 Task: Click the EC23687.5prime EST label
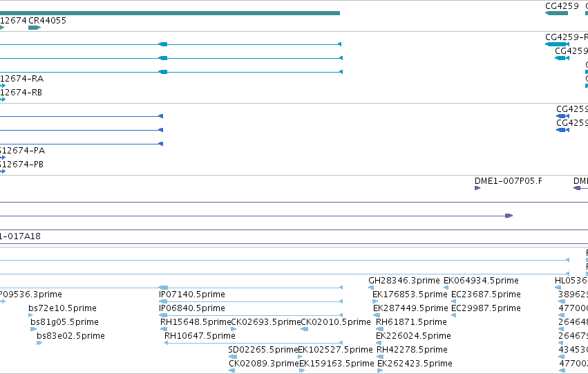click(x=486, y=294)
